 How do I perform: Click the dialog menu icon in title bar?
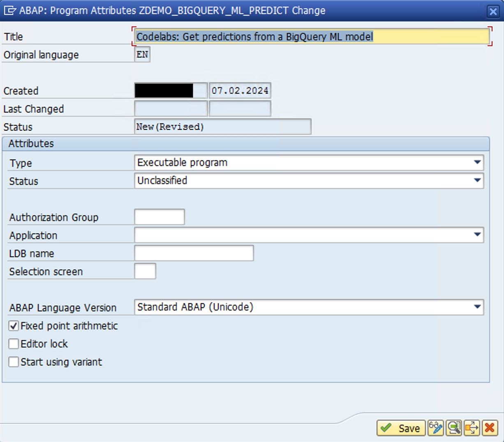(x=9, y=11)
